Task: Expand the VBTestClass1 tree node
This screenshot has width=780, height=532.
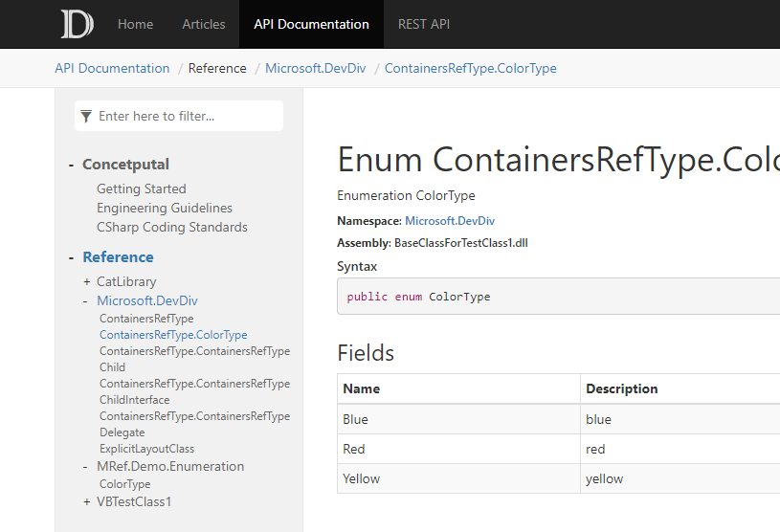Action: tap(86, 502)
